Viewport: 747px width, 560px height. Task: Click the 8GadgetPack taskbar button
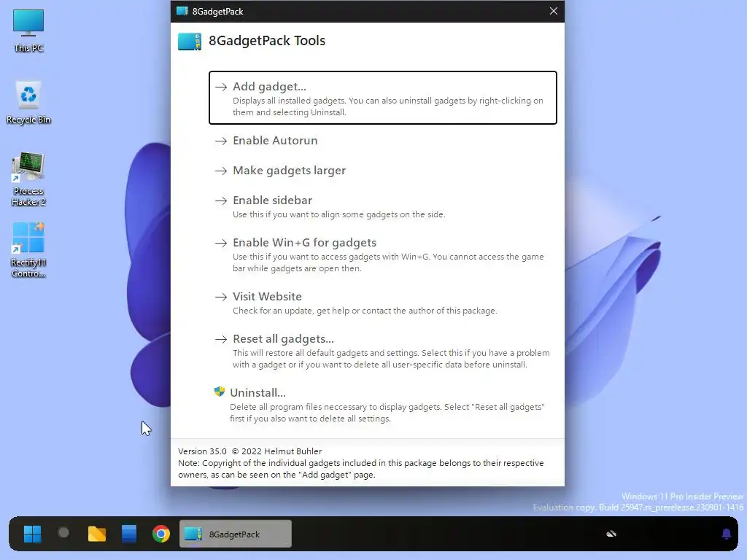click(x=236, y=534)
